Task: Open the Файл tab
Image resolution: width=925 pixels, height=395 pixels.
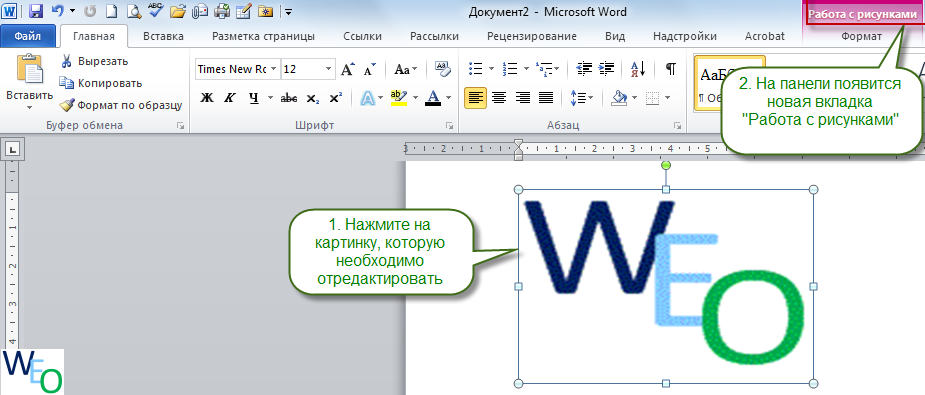Action: pyautogui.click(x=28, y=36)
